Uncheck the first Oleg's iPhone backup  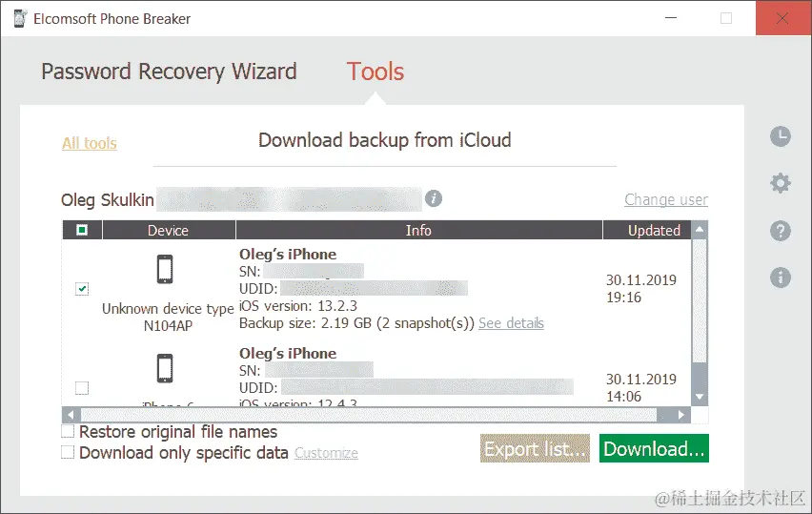pyautogui.click(x=82, y=289)
